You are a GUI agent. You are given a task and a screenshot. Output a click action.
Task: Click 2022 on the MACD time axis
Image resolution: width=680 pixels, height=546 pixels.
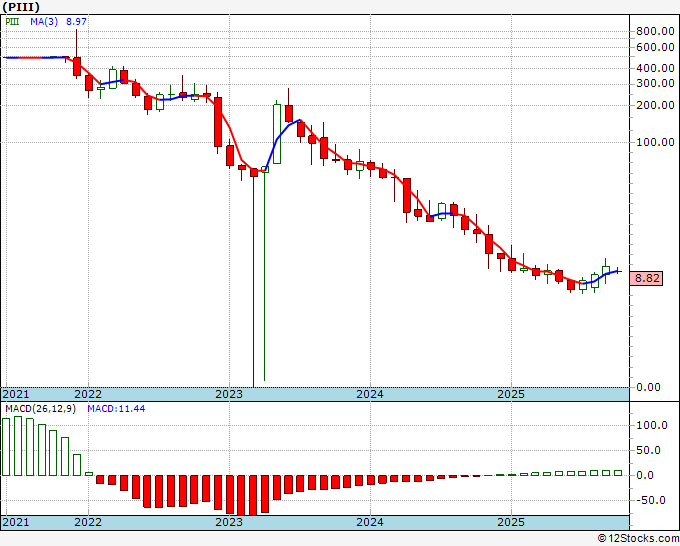(88, 522)
